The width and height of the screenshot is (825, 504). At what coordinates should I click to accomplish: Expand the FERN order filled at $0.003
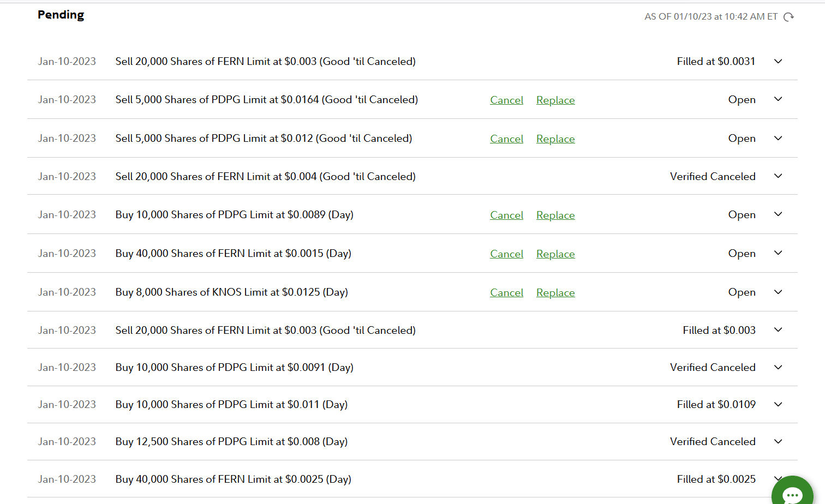coord(778,330)
